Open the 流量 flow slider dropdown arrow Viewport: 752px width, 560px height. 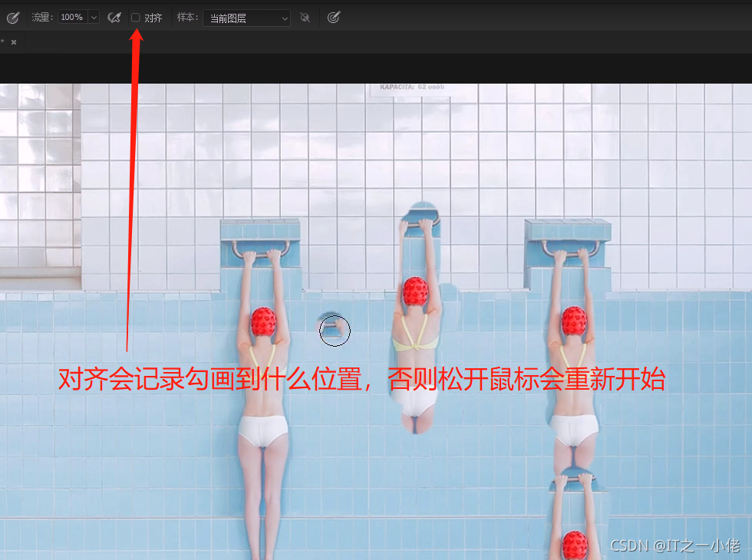[94, 17]
